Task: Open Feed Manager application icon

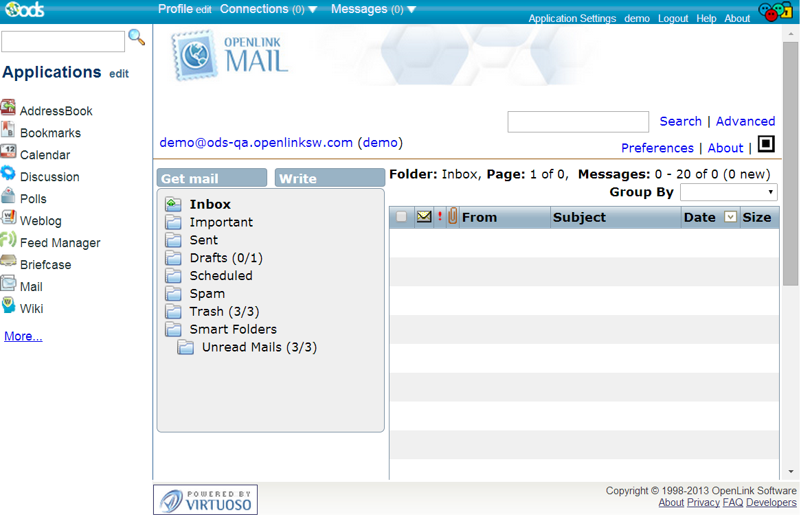Action: (8, 240)
